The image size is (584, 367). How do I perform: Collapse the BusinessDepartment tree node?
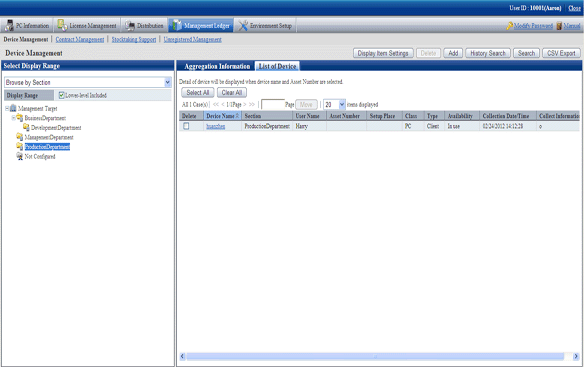(13, 118)
